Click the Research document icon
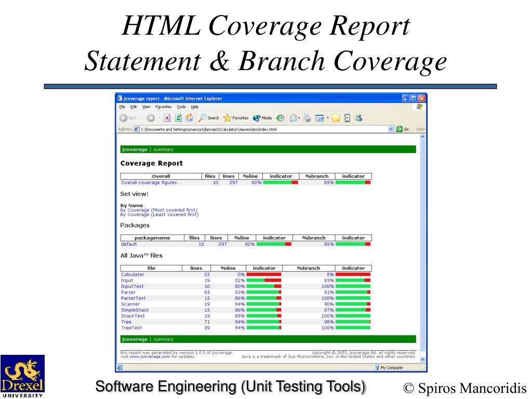532x399 pixels. pos(347,118)
